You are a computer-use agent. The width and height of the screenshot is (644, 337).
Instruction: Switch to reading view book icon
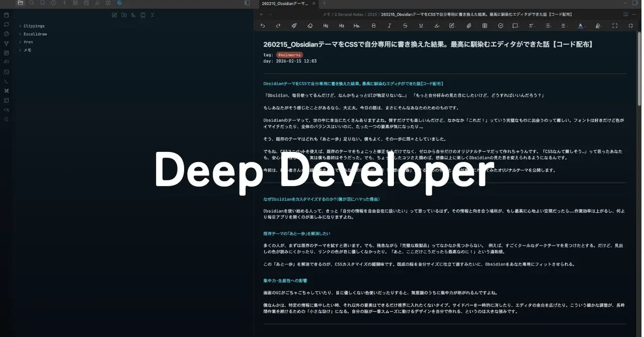click(626, 14)
